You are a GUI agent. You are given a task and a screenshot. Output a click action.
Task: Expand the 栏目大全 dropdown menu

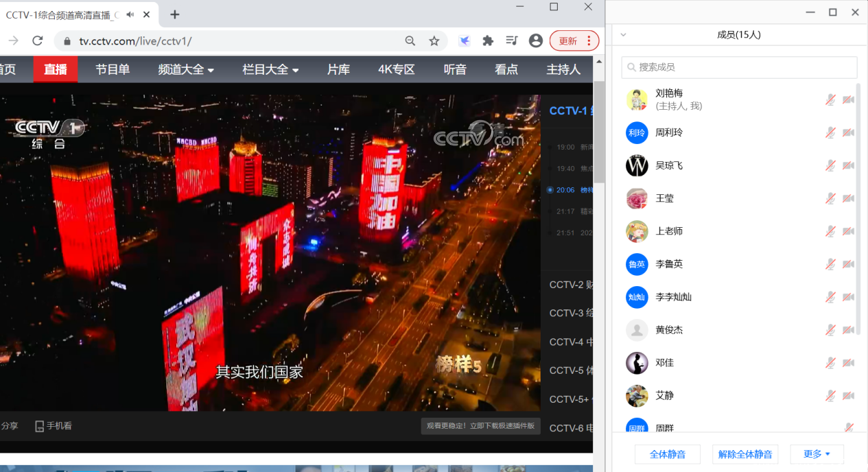coord(270,69)
